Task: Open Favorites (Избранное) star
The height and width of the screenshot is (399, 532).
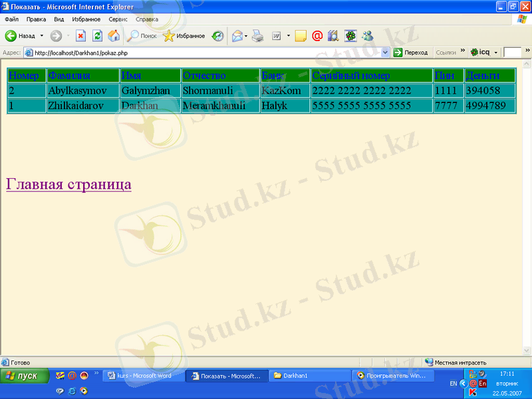Action: 169,36
